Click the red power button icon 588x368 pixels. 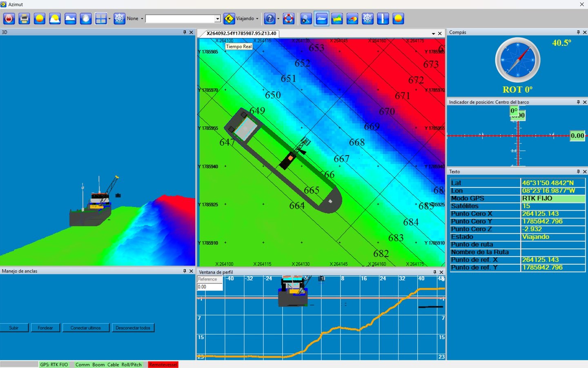[9, 18]
